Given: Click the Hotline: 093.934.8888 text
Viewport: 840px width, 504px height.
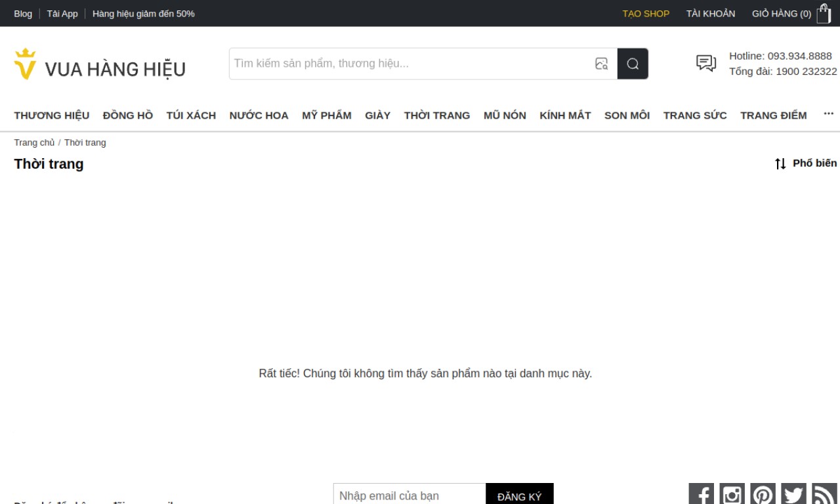Looking at the screenshot, I should (780, 56).
